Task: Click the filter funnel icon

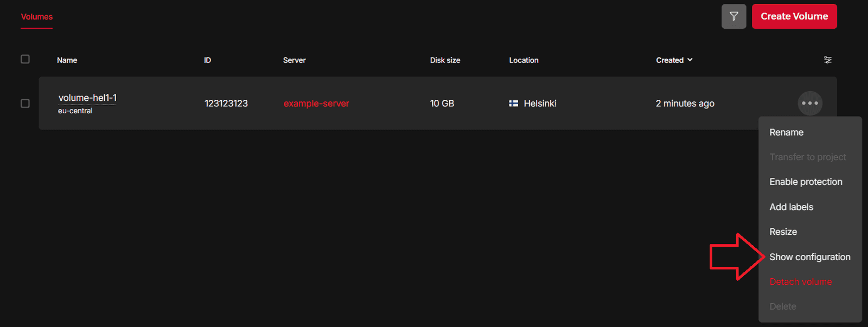Action: coord(733,16)
